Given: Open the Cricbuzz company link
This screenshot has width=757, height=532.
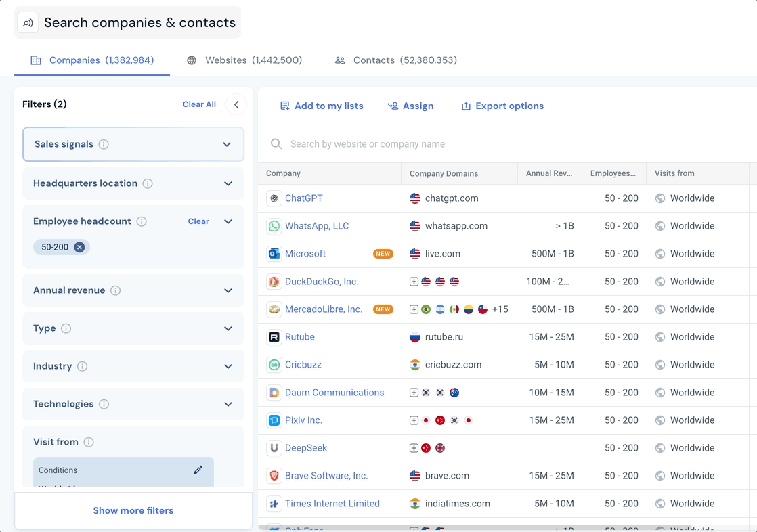Looking at the screenshot, I should coord(303,365).
